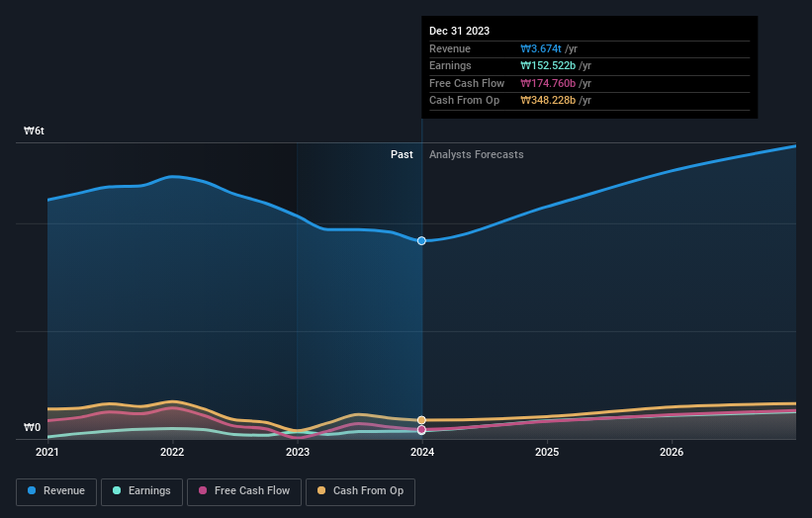Click the Dec 31 2023 tooltip heading

(459, 31)
